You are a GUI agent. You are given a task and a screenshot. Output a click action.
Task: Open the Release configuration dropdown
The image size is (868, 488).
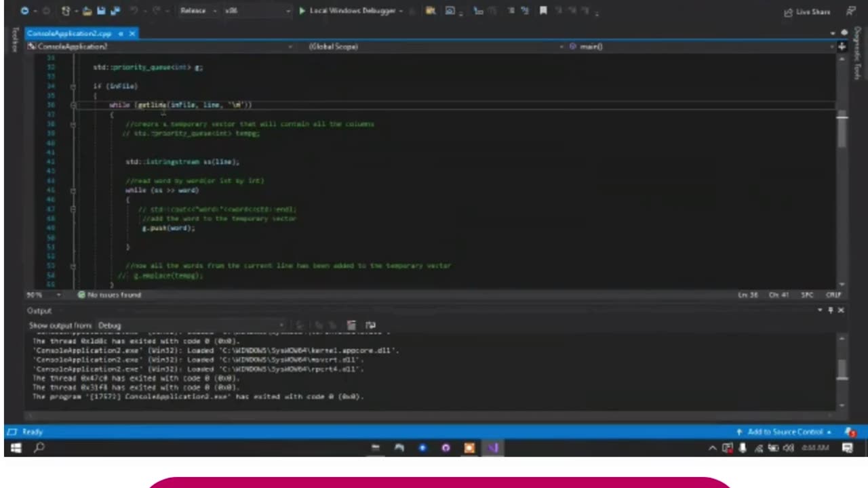coord(198,11)
